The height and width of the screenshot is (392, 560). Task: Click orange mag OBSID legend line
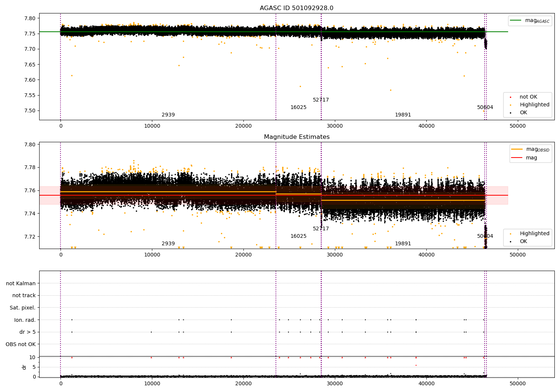pos(517,149)
